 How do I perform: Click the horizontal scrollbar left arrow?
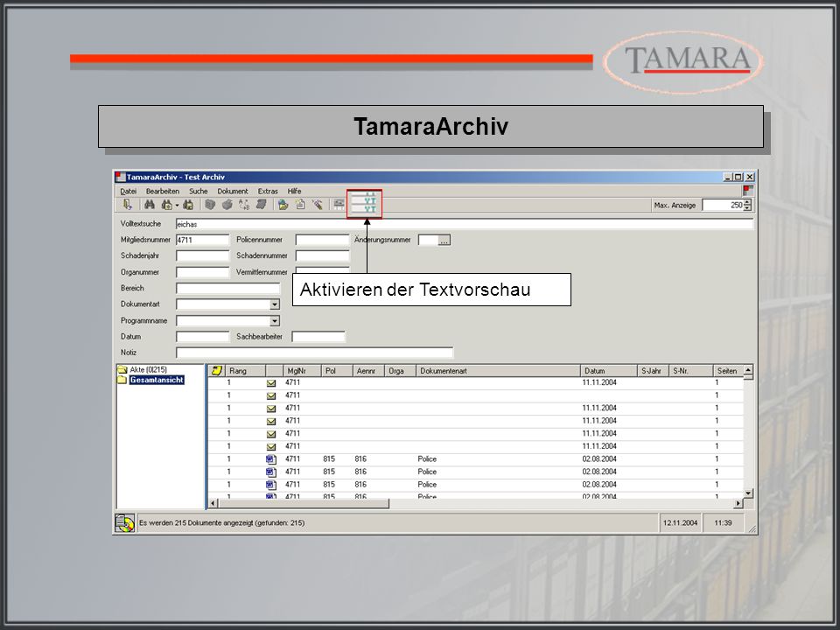pos(213,504)
